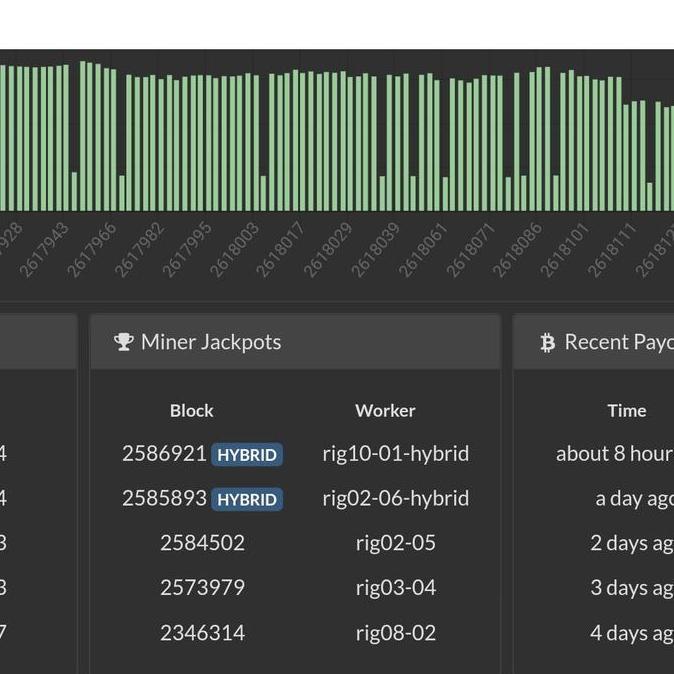Select worker rig10-01-hybrid
674x674 pixels.
[x=395, y=454]
